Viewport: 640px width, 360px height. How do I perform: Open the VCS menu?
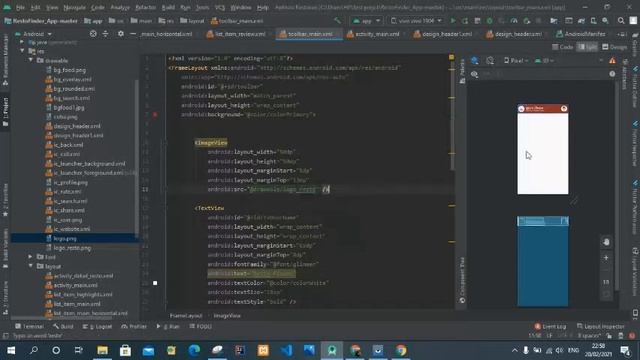220,7
